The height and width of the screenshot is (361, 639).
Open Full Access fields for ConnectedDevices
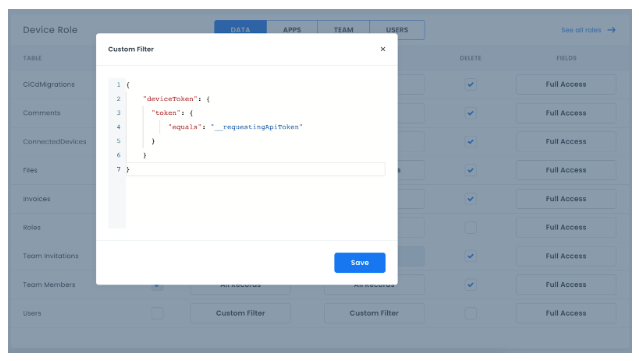(x=566, y=142)
